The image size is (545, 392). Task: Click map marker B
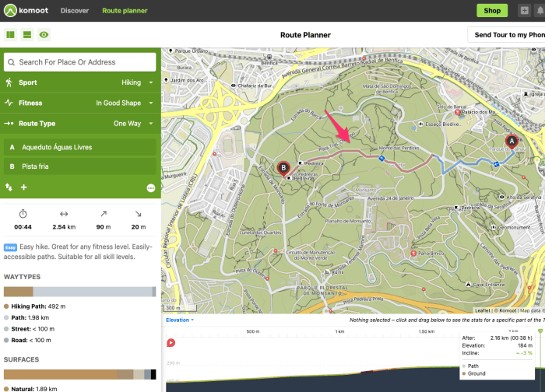coord(283,169)
